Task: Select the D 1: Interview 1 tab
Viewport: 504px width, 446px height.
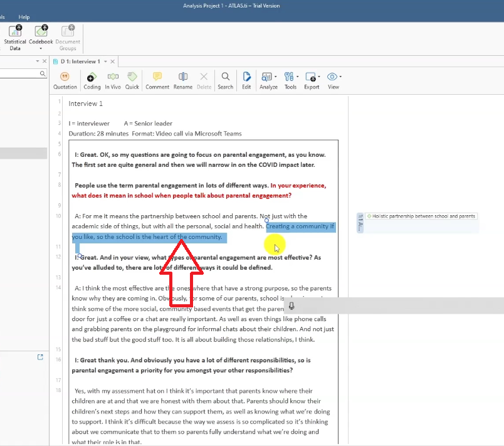Action: click(x=79, y=61)
